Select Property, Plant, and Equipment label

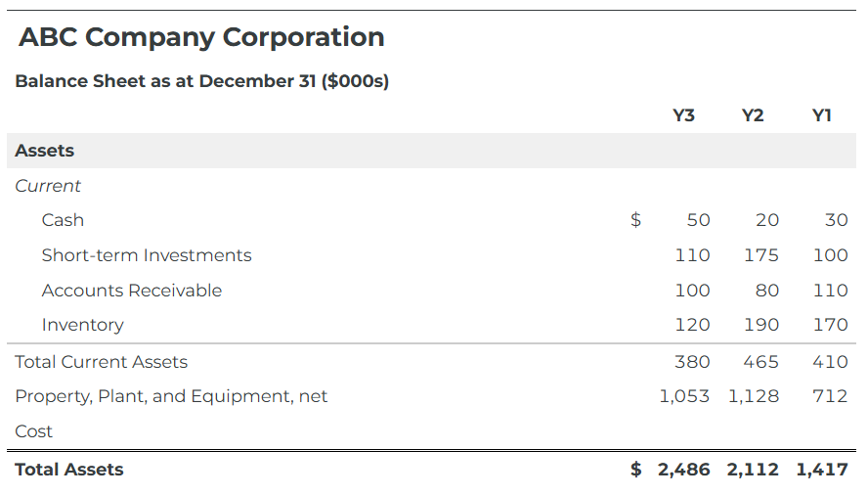(x=171, y=396)
